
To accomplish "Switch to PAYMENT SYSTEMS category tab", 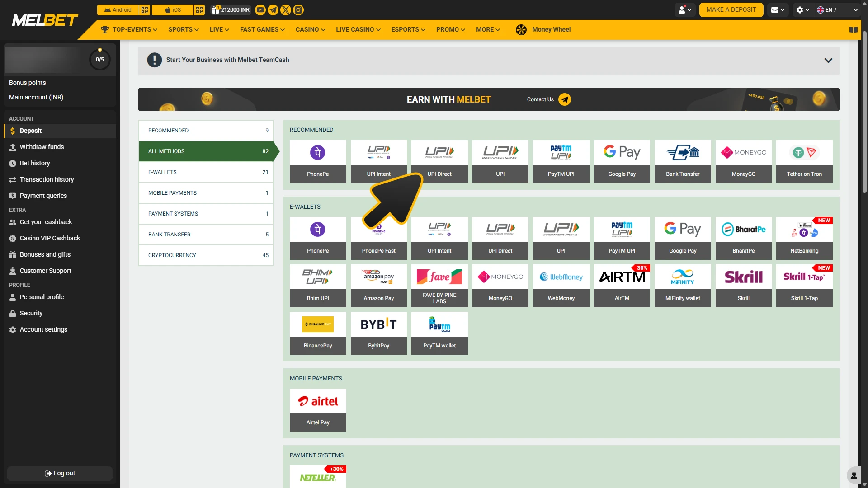I will 206,214.
